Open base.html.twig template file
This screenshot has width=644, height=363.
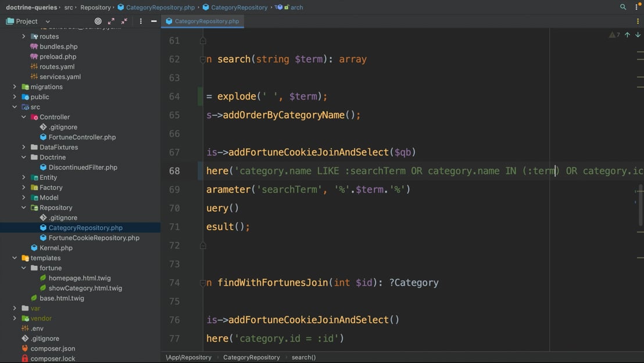[x=62, y=298]
